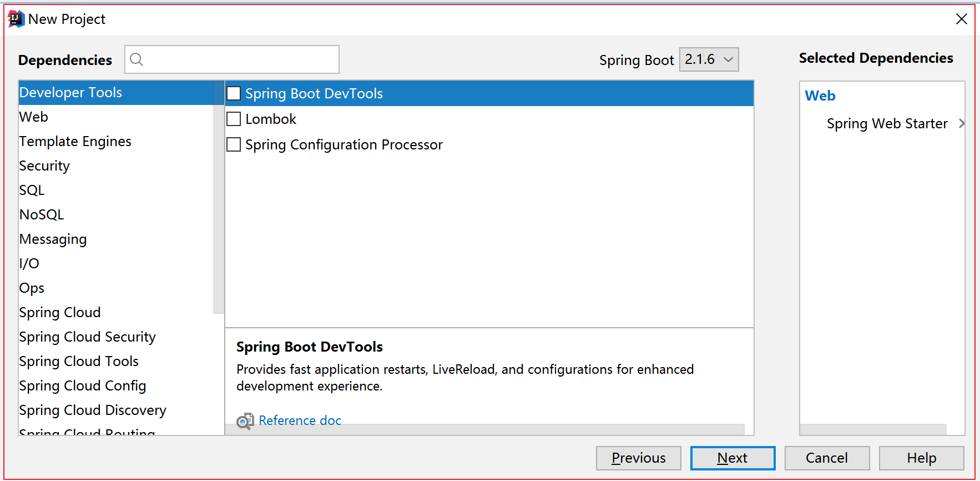Screen dimensions: 980x481
Task: Click the category list vertical scrollbar
Action: click(x=219, y=198)
